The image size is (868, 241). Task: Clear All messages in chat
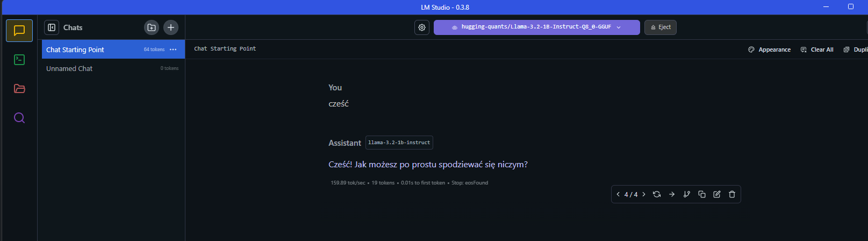point(817,49)
